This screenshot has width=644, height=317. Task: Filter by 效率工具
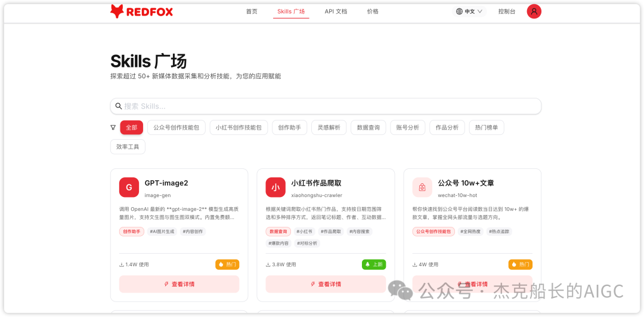[128, 147]
